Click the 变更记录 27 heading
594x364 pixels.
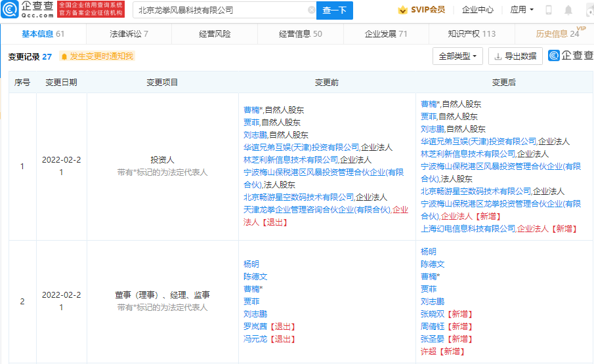[30, 57]
